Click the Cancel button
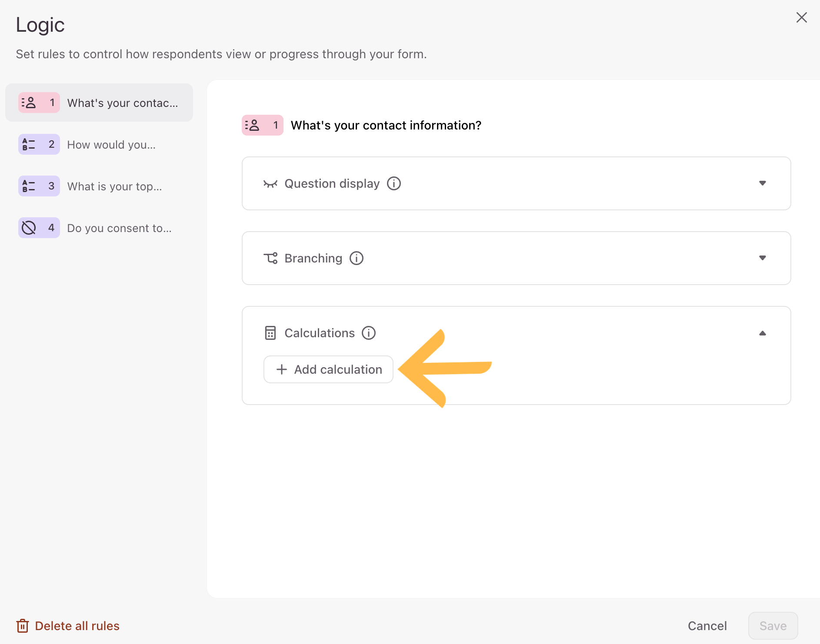 [707, 626]
